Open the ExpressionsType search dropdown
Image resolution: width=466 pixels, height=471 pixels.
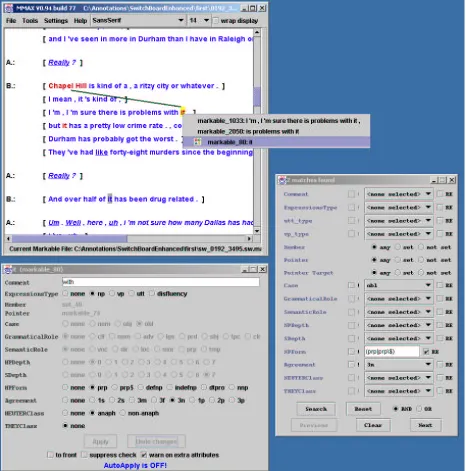click(399, 207)
